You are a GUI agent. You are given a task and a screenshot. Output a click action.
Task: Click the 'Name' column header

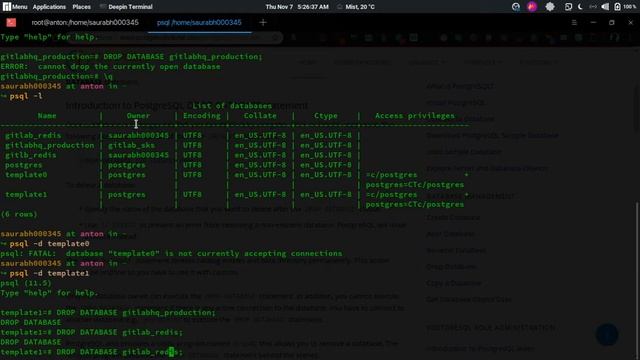(47, 116)
